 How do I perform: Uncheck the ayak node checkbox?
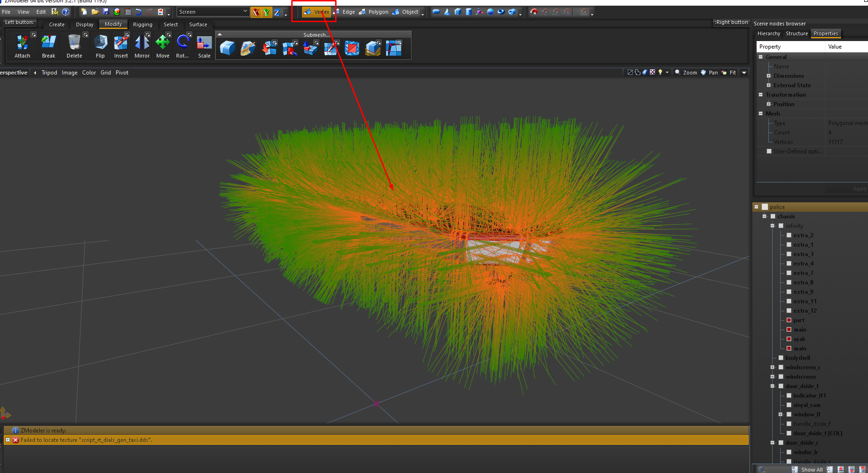[x=789, y=339]
